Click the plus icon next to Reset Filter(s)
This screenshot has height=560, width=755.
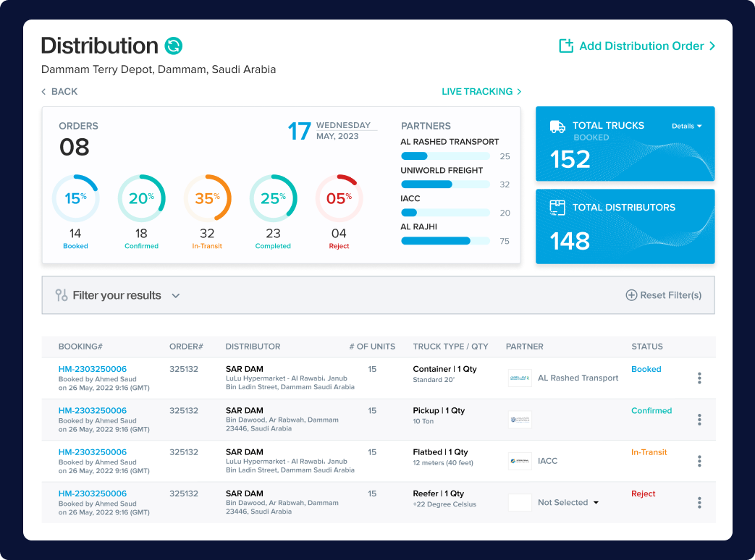pyautogui.click(x=631, y=294)
